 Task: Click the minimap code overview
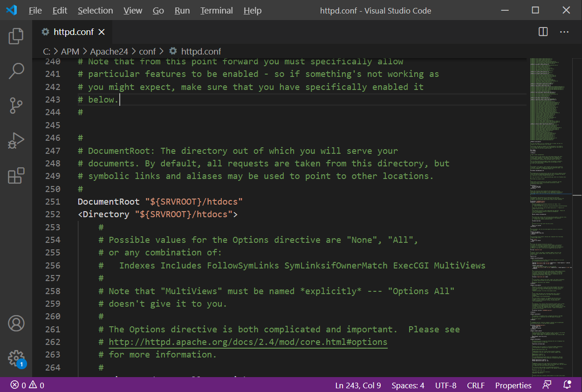pos(551,217)
